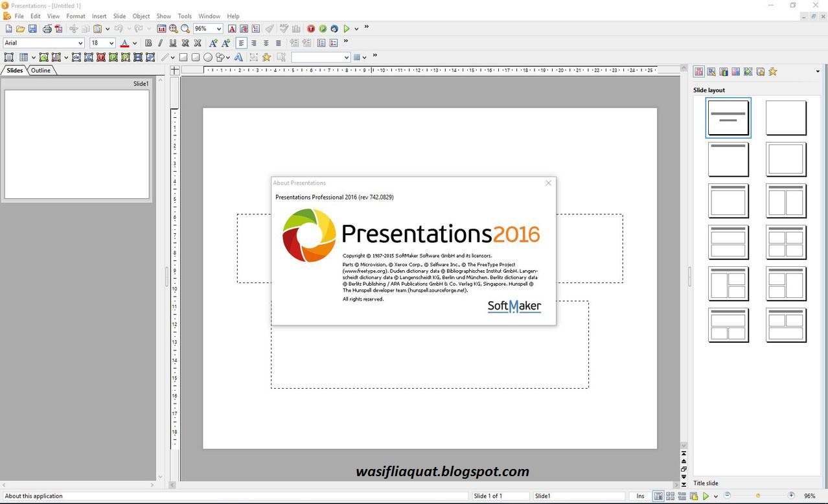Image resolution: width=828 pixels, height=504 pixels.
Task: Switch to slide sorter view in the status bar
Action: click(x=670, y=496)
